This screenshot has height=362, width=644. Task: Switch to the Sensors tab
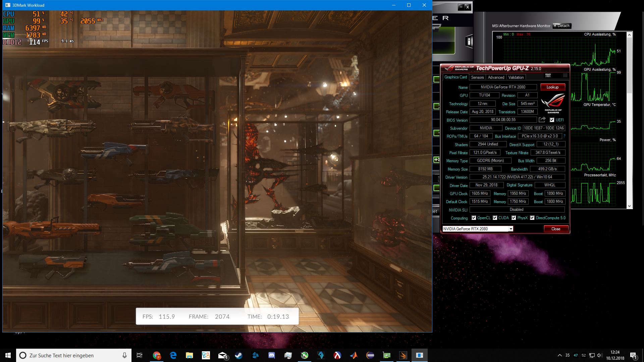477,77
